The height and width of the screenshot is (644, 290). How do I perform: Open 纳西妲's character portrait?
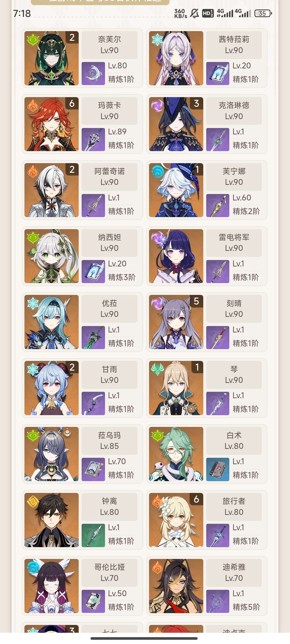[x=52, y=256]
